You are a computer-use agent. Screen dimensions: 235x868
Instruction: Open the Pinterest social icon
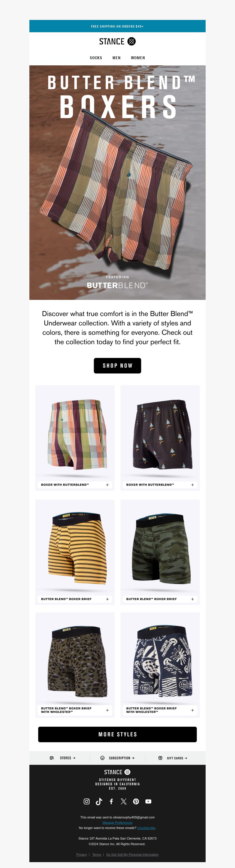136,801
